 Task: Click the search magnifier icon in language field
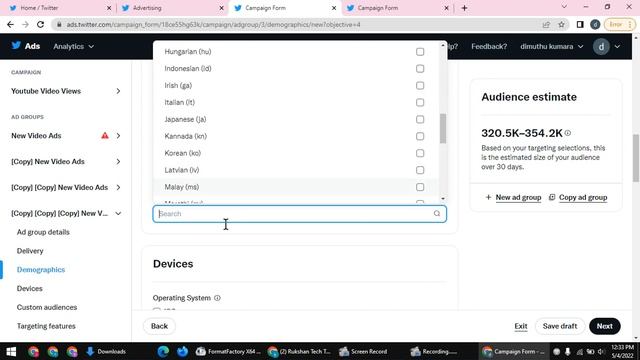(437, 213)
